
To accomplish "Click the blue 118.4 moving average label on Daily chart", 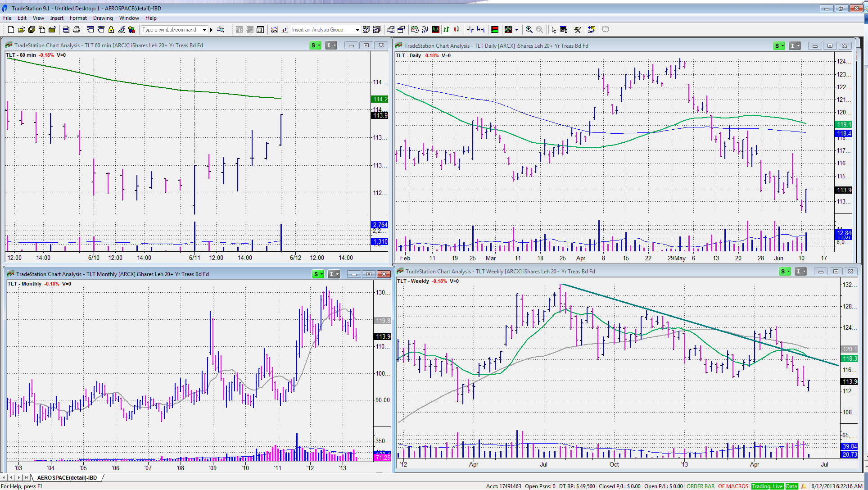I will click(843, 133).
